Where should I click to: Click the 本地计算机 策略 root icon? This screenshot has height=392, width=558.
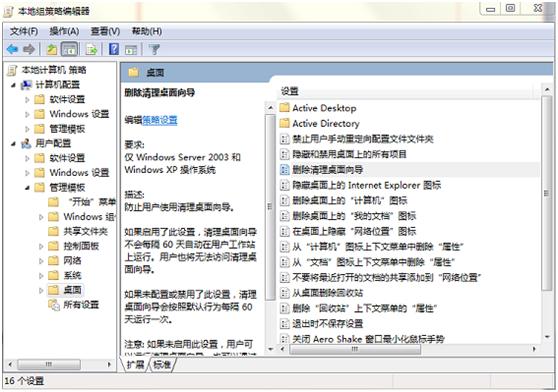coord(12,70)
